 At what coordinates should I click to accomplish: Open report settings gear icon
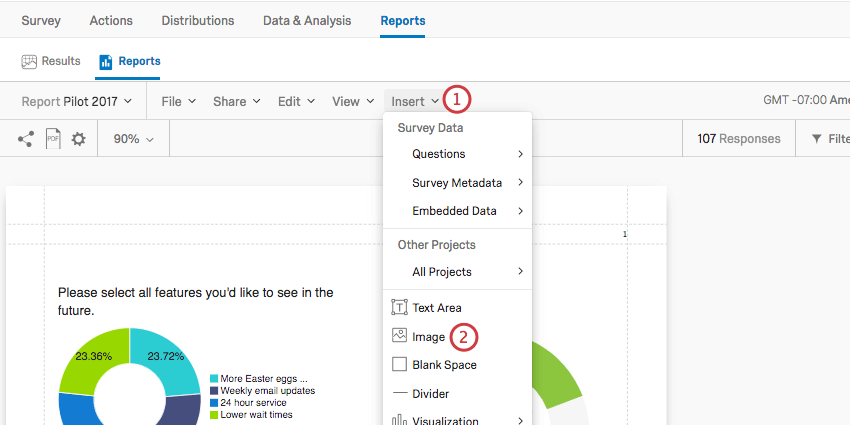pos(79,139)
